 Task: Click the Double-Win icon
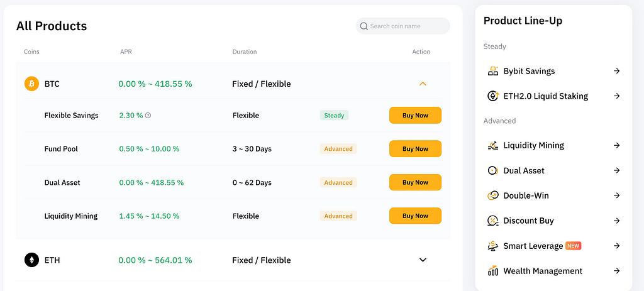pos(493,195)
